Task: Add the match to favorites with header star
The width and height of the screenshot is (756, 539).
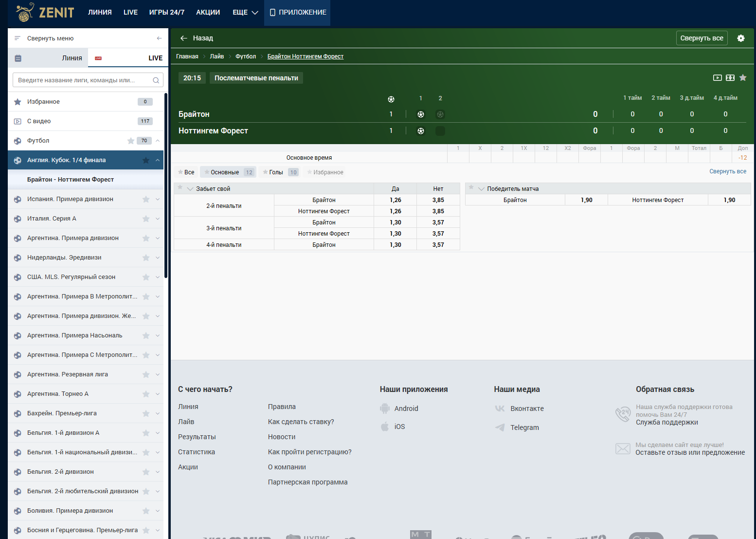Action: click(x=743, y=78)
